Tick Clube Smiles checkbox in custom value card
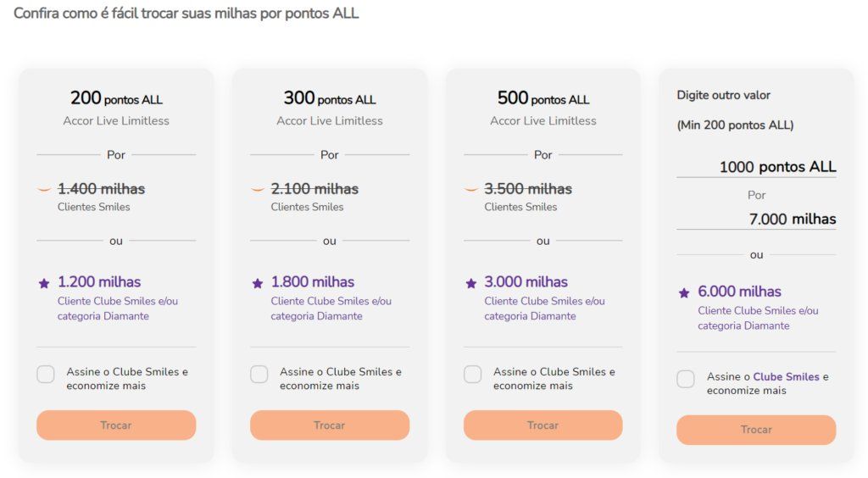The image size is (868, 478). (x=685, y=379)
